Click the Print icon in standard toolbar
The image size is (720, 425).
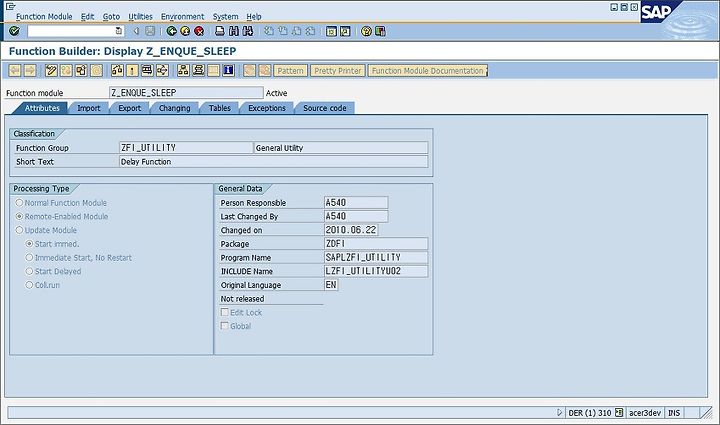tap(220, 31)
